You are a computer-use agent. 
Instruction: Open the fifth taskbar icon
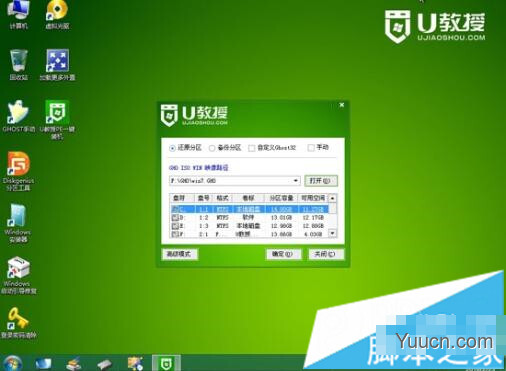point(135,363)
